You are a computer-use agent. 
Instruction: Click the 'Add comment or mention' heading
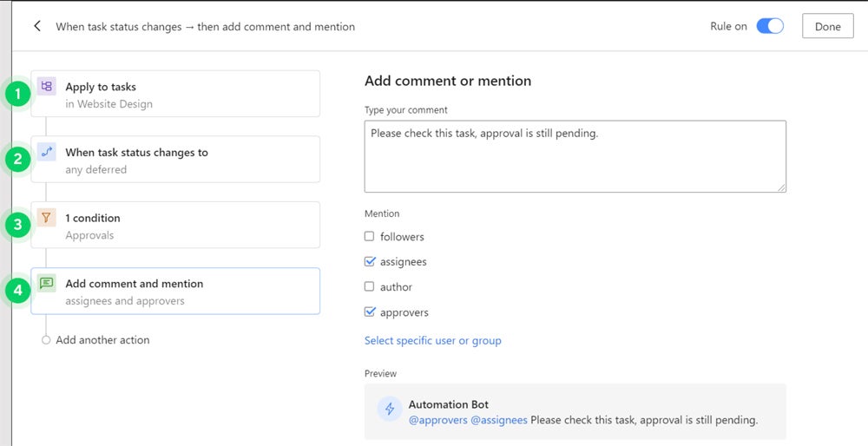[448, 81]
